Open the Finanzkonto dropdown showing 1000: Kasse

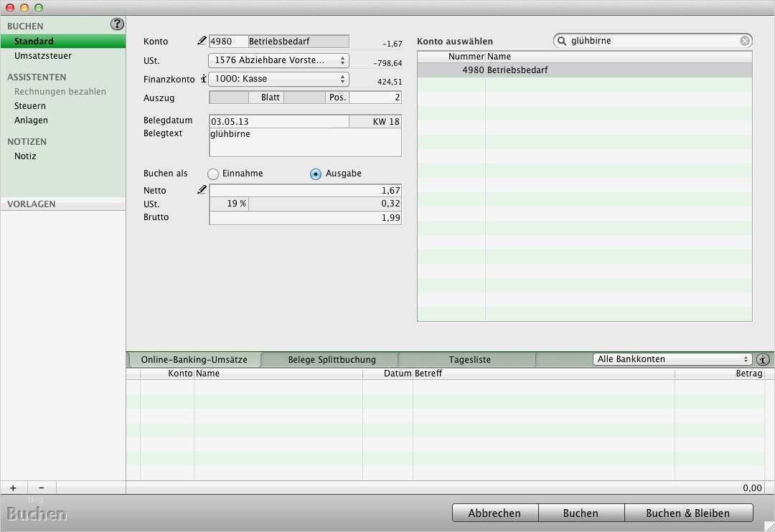(278, 79)
